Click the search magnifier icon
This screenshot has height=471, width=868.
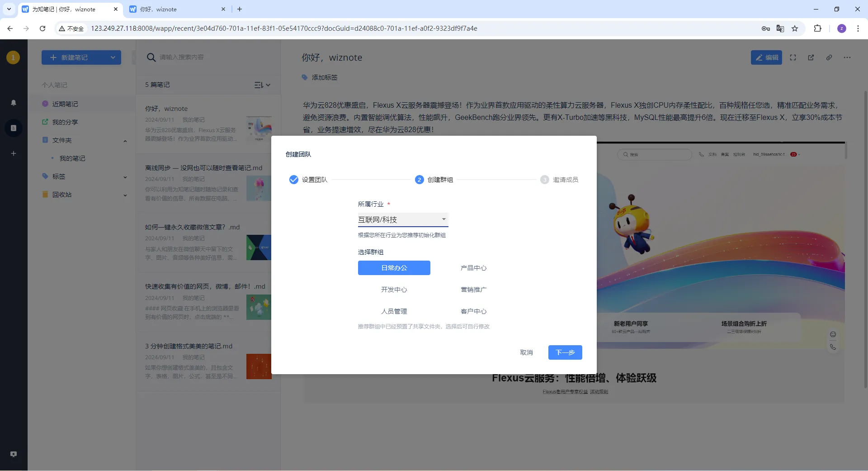click(x=151, y=57)
